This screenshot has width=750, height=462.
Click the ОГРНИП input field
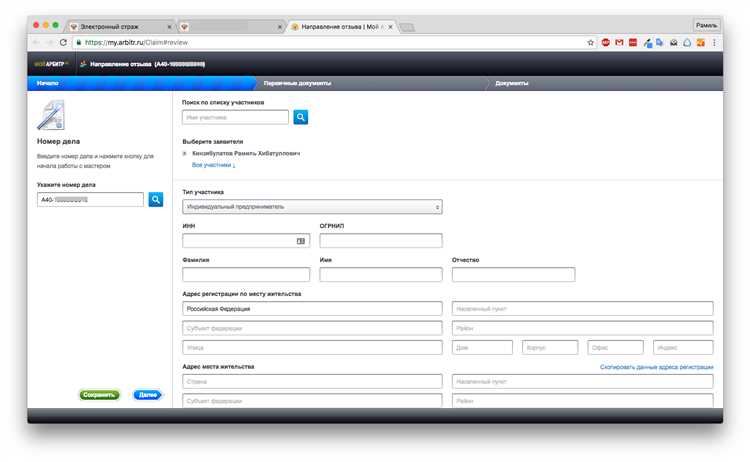380,241
